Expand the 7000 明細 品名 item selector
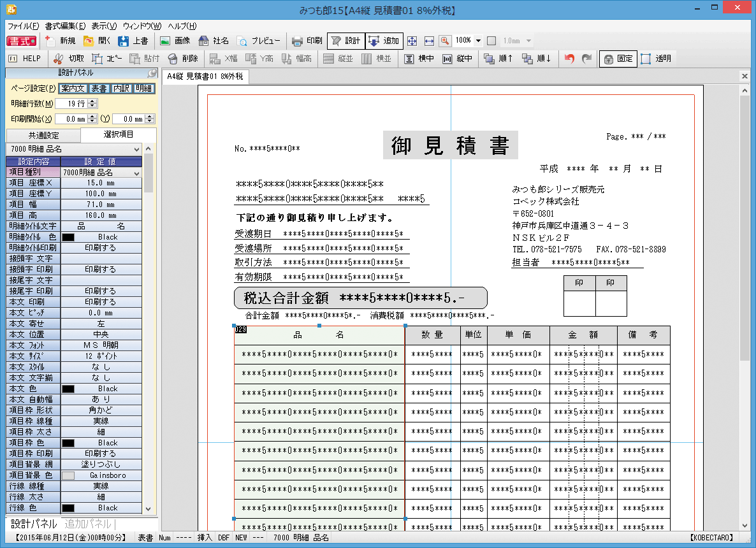This screenshot has width=756, height=548. point(136,149)
